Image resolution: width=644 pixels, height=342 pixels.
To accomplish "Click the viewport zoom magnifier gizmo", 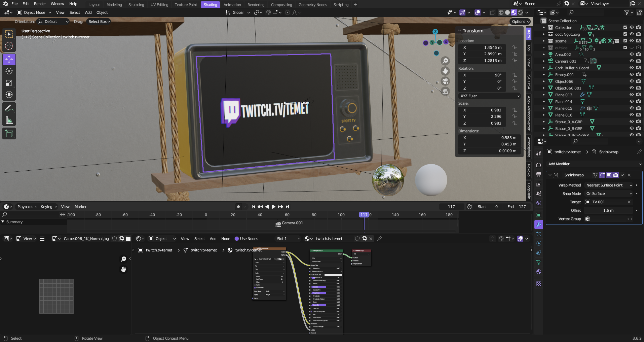I will 445,61.
